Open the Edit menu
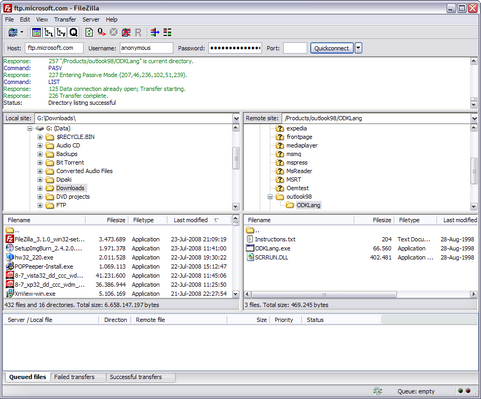This screenshot has width=481, height=399. coord(25,19)
